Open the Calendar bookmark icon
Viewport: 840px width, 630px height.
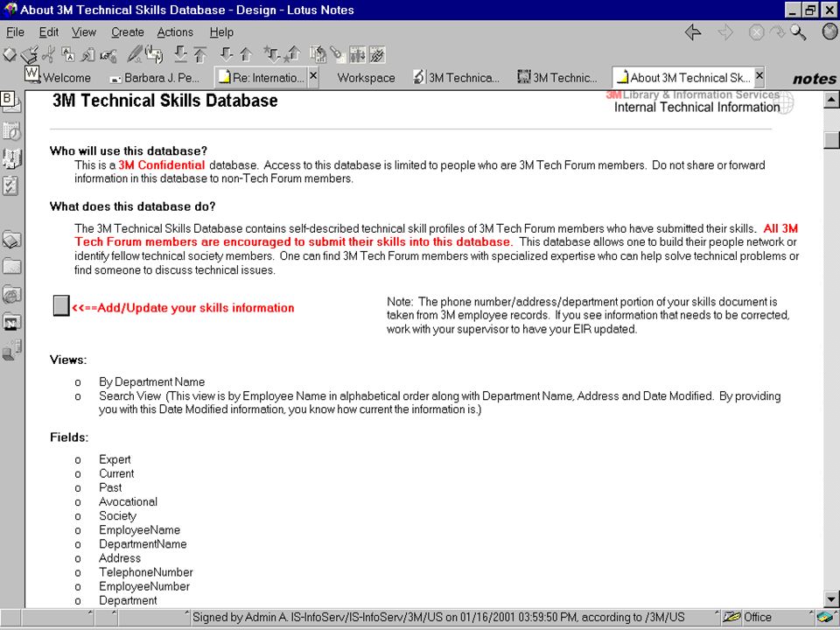tap(11, 130)
